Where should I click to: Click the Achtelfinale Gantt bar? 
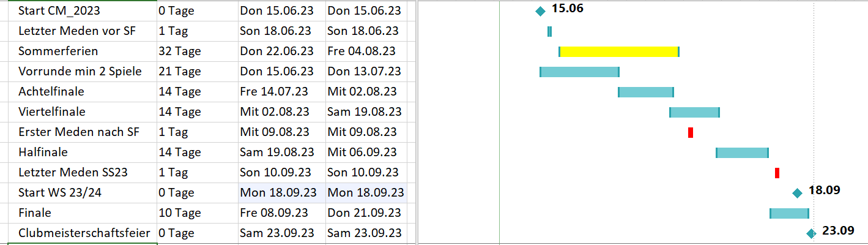[646, 92]
